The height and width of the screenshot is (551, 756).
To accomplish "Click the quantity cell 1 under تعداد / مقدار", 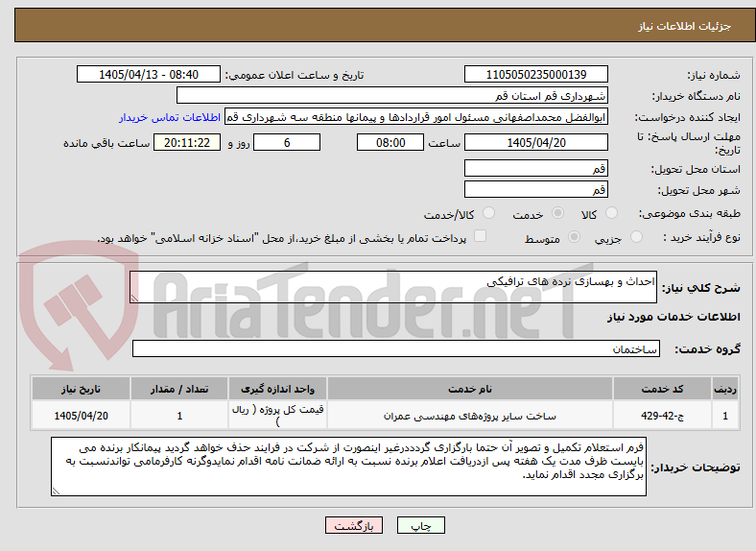I will (179, 416).
